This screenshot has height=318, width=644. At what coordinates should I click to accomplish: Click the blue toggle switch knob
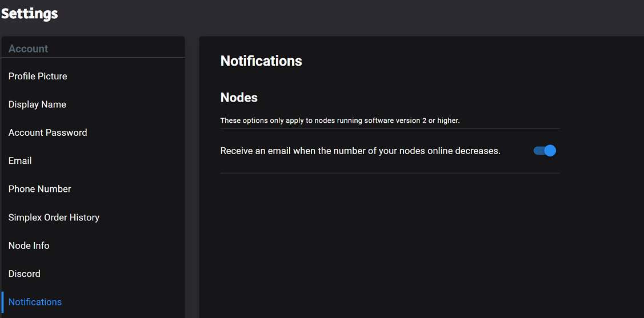point(550,151)
